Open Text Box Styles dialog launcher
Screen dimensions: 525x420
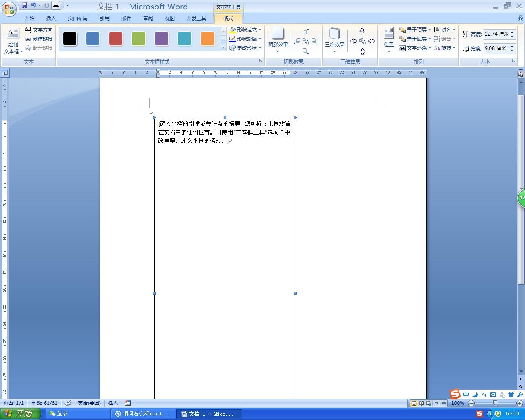260,61
